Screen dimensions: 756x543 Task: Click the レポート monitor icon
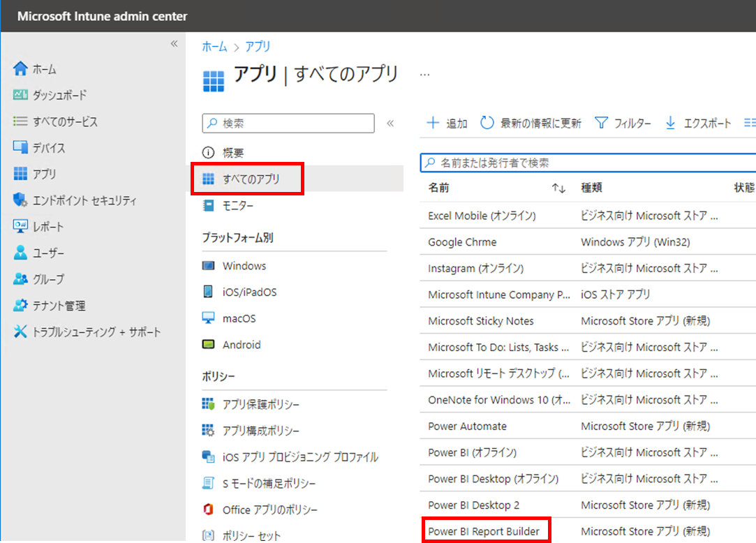(20, 226)
